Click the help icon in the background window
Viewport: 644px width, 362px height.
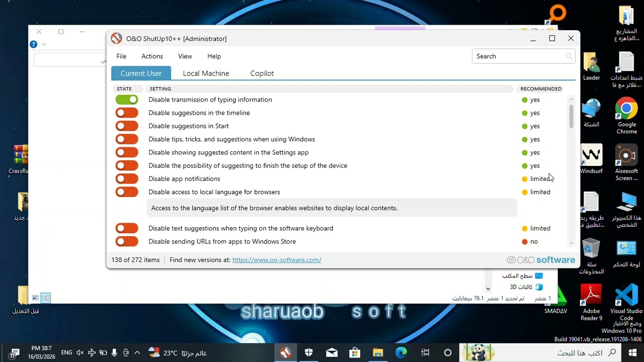click(34, 44)
